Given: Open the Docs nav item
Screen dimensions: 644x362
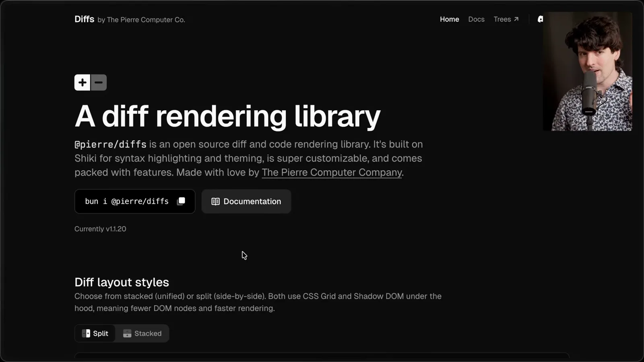Looking at the screenshot, I should 476,19.
